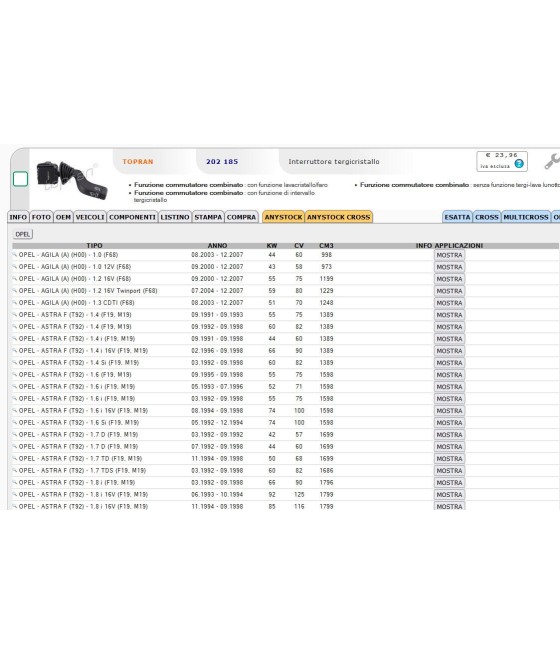Select the VEICOLI tab
The image size is (560, 655).
click(x=90, y=217)
